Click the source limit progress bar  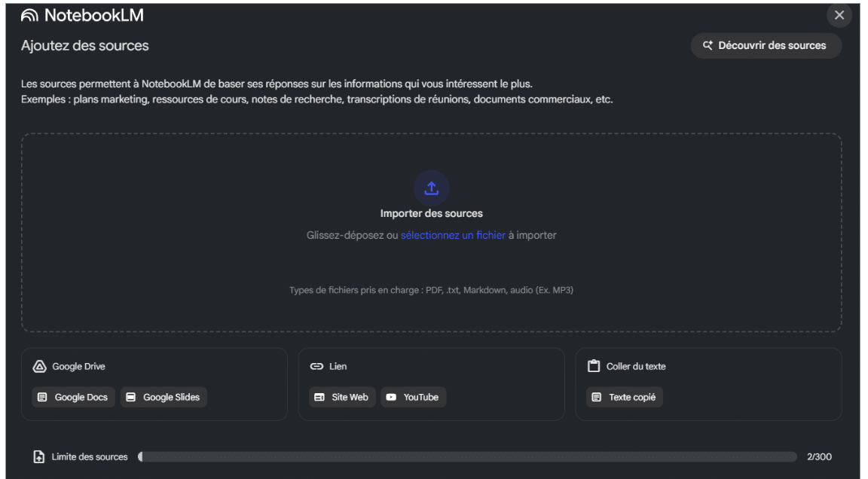(467, 457)
